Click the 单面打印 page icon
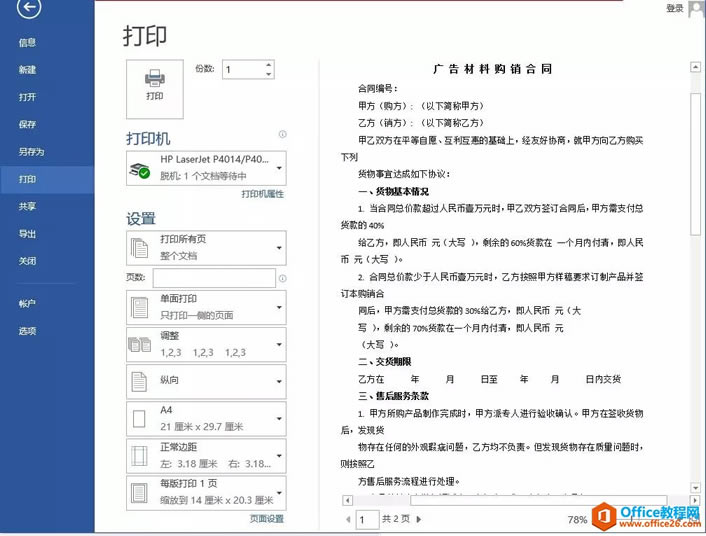Screen dimensions: 706x536 click(140, 308)
